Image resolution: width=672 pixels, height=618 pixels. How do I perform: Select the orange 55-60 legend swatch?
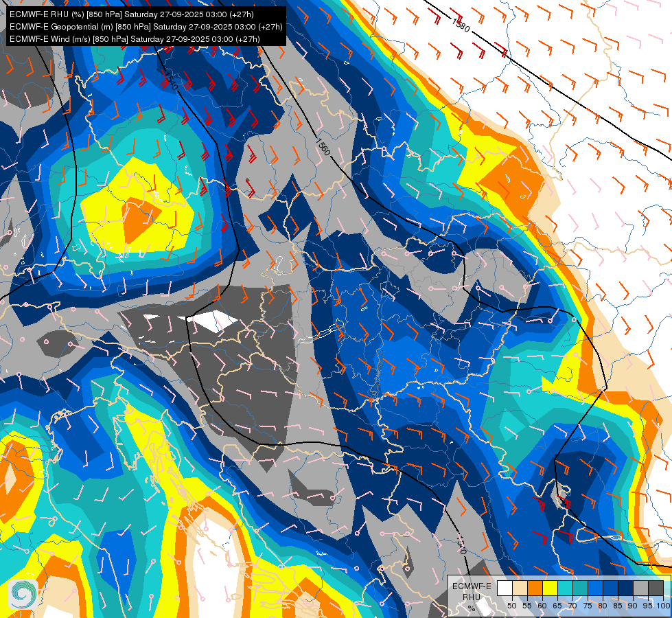click(535, 588)
